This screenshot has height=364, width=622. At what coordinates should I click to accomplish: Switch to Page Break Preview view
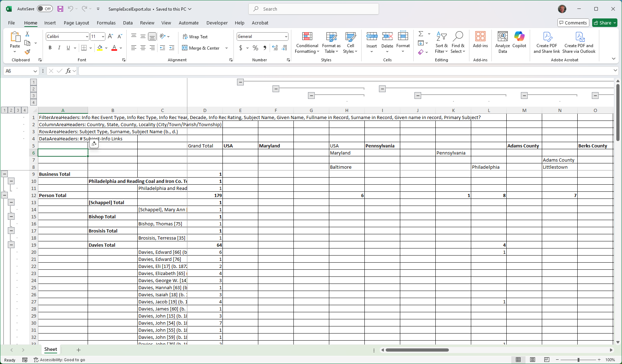click(546, 360)
